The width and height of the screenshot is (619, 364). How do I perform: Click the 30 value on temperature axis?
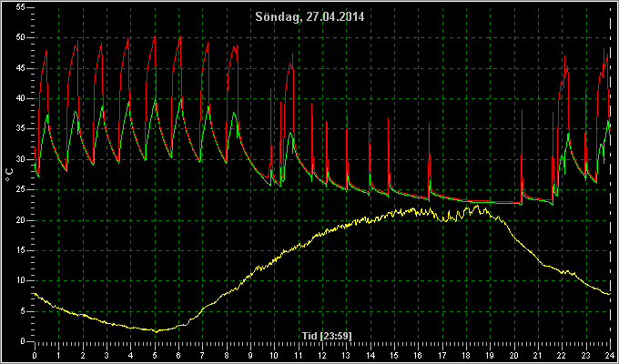pos(21,159)
